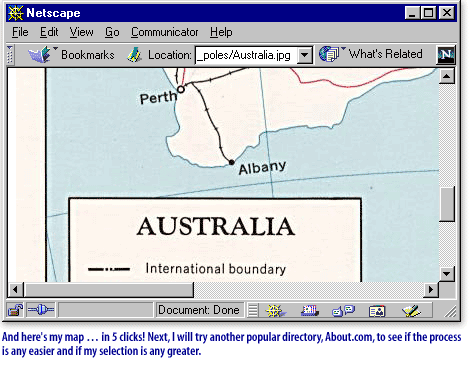Click the horizontal scrollbar right arrow

tap(431, 290)
